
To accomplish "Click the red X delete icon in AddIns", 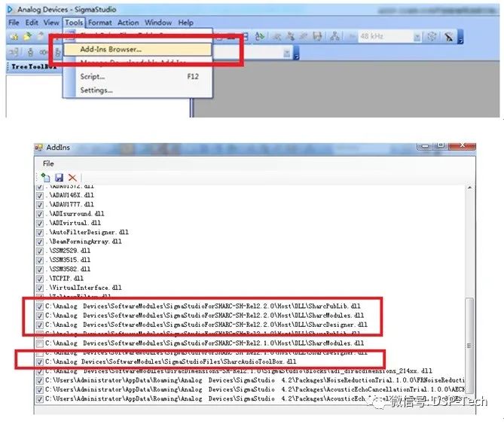I will pos(72,178).
